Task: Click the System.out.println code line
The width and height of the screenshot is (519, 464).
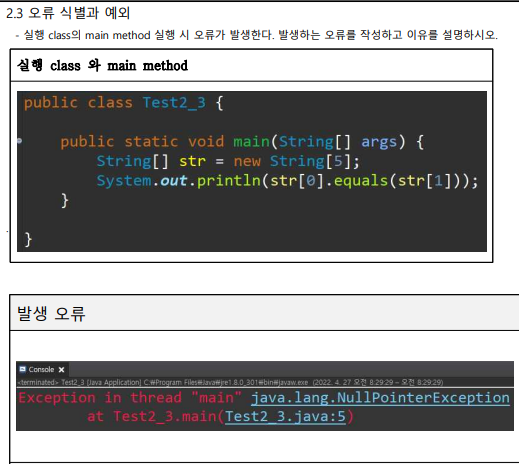Action: (287, 181)
